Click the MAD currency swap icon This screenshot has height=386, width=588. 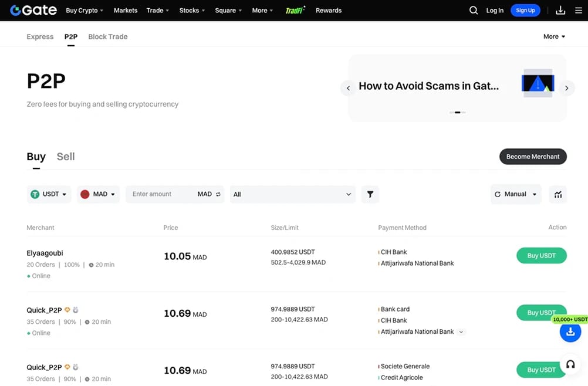tap(218, 194)
